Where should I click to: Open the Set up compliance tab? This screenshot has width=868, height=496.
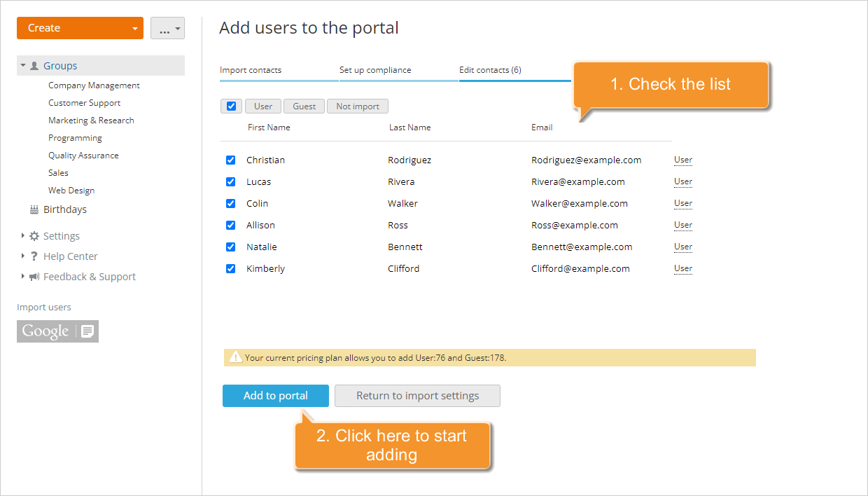[374, 70]
